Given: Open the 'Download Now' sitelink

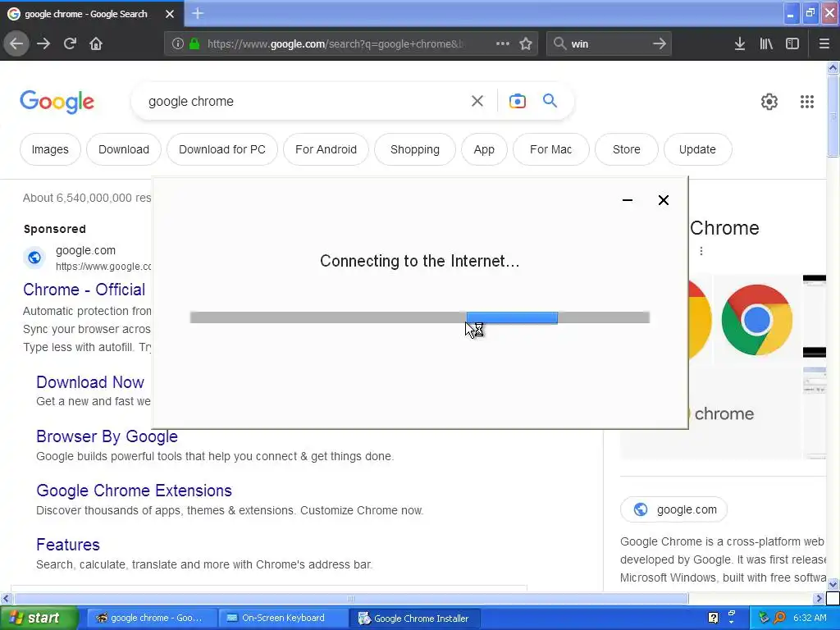Looking at the screenshot, I should [x=90, y=382].
